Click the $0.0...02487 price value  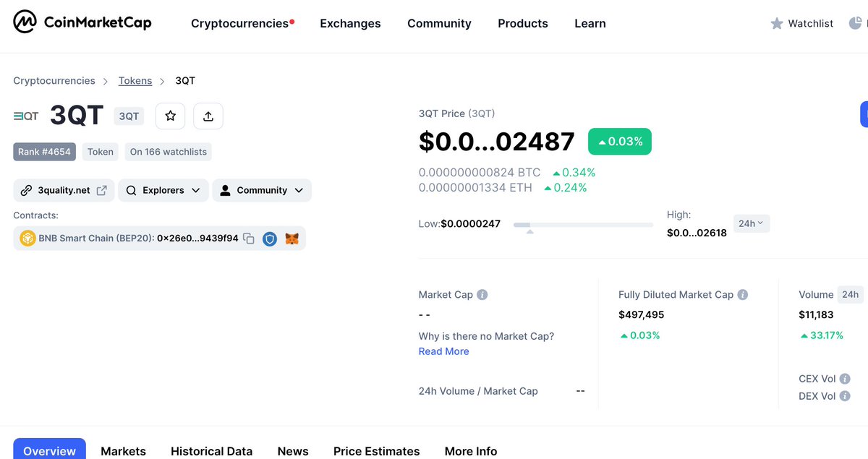(x=497, y=142)
